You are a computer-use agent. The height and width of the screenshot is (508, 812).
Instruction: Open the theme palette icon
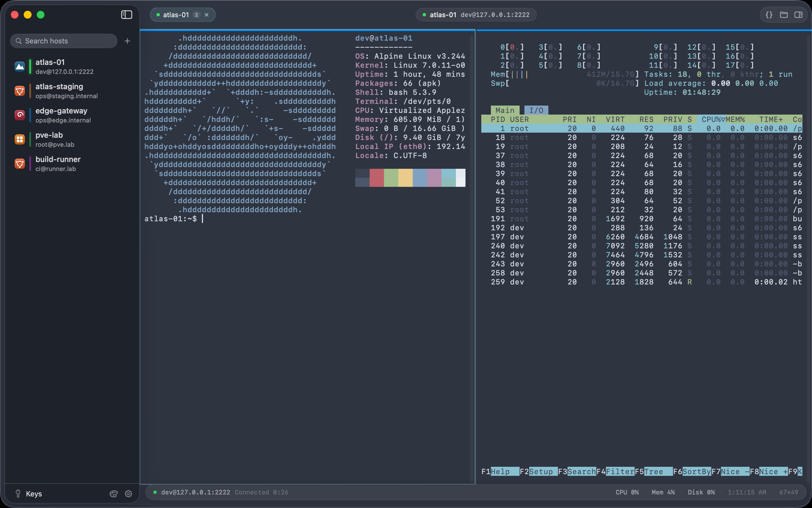(x=114, y=494)
